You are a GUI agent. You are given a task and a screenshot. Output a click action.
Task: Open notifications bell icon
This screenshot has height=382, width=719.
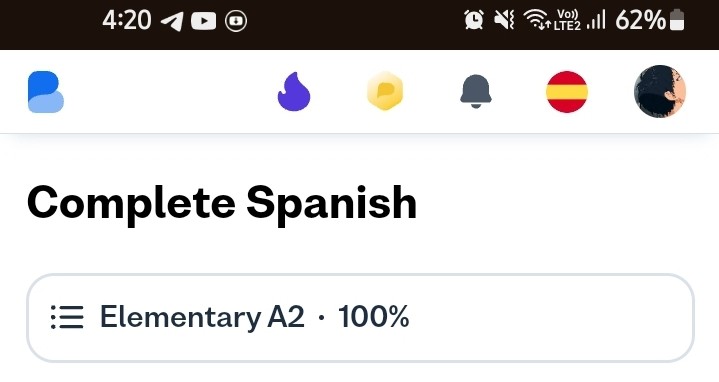[x=476, y=91]
